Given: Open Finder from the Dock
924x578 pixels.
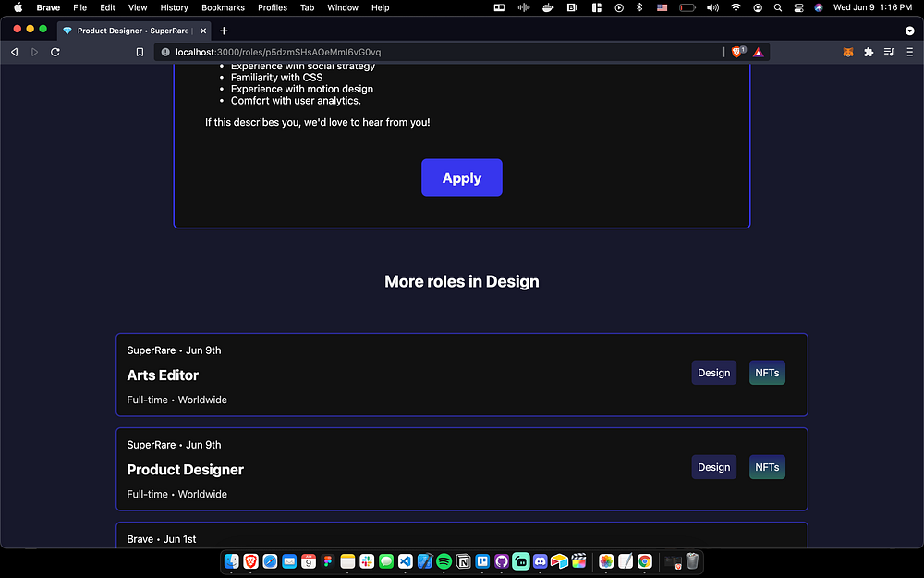Looking at the screenshot, I should [232, 561].
